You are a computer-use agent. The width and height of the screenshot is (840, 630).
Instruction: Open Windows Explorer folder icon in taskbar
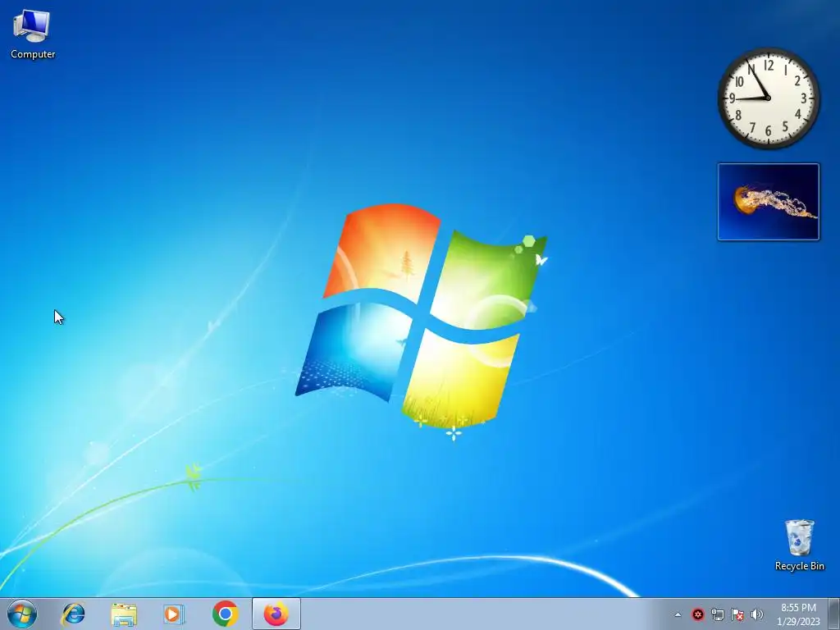point(124,614)
